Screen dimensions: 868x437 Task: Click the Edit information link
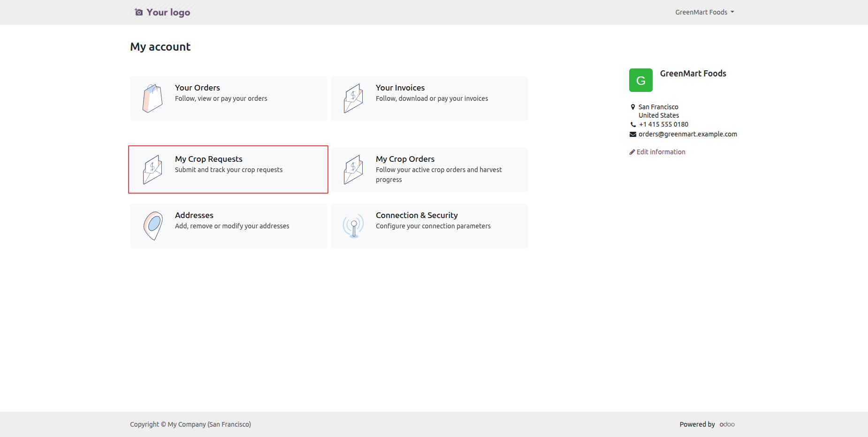point(657,152)
